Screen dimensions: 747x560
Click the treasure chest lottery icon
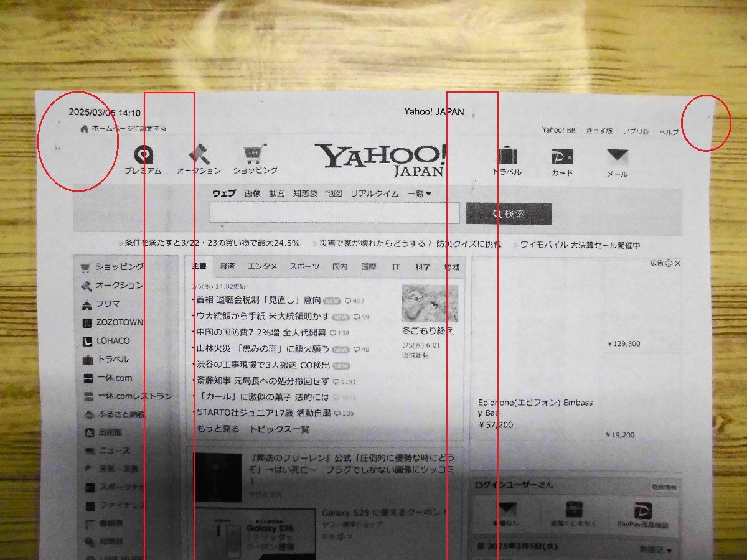point(574,510)
